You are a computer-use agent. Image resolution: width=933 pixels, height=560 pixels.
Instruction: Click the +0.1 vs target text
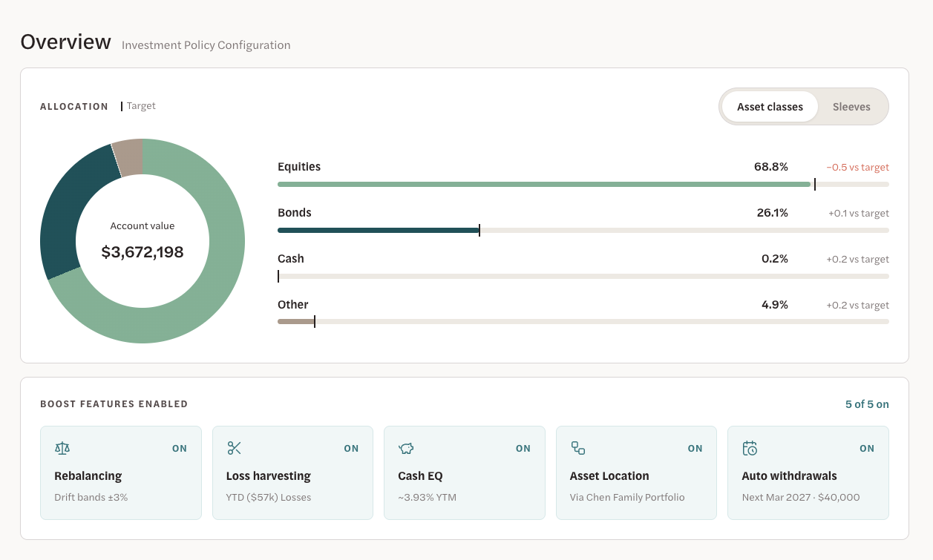859,214
